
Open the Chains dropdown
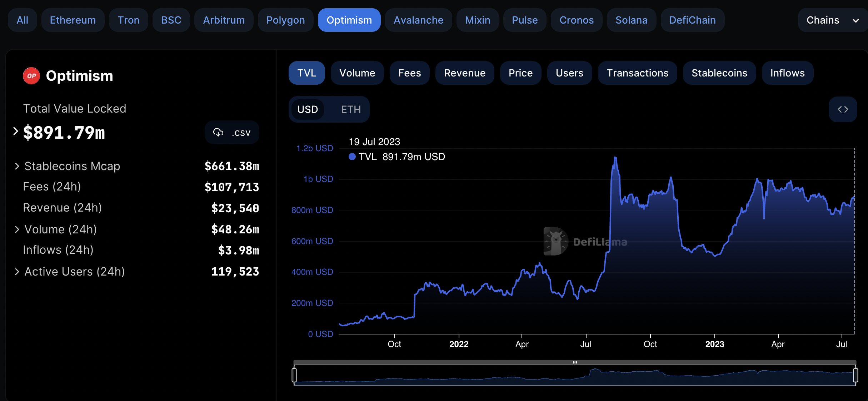point(833,20)
